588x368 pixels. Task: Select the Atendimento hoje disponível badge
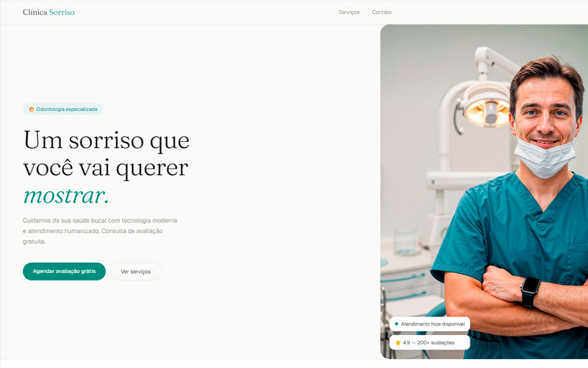(430, 324)
